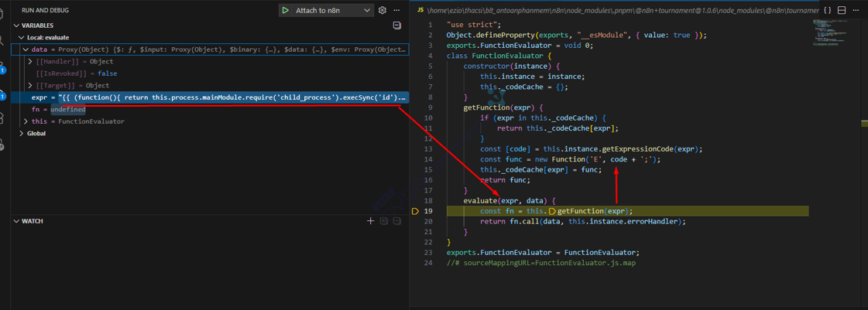Click 'if (expr in this._codeCache) {' line
The height and width of the screenshot is (310, 868).
tap(543, 118)
